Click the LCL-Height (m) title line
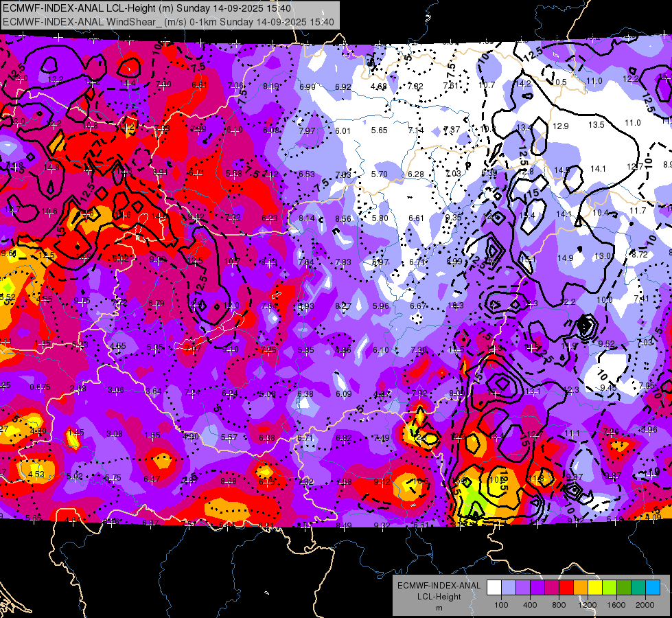672x618 pixels. tap(147, 8)
